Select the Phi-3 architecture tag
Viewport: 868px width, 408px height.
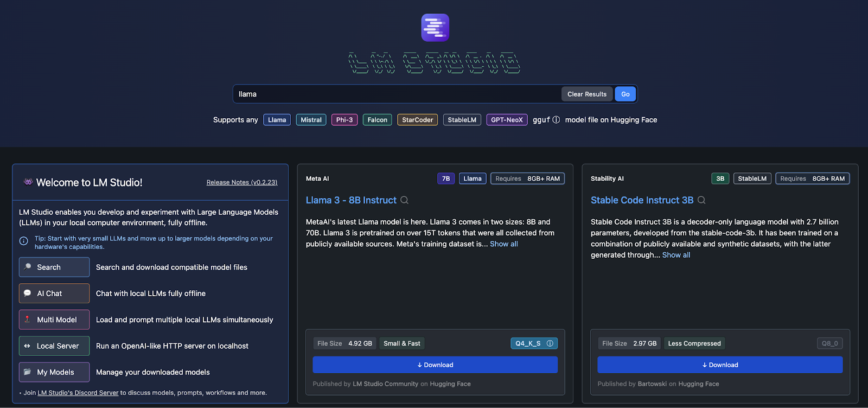(344, 120)
